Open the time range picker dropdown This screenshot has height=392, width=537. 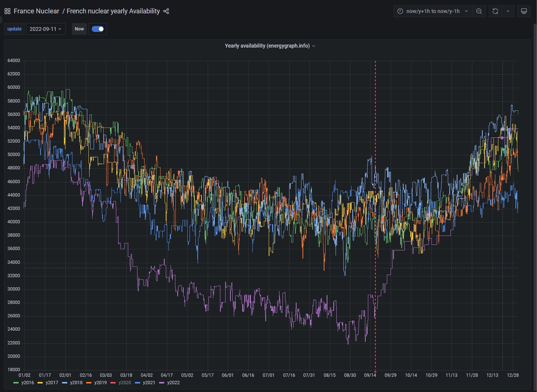click(x=433, y=11)
